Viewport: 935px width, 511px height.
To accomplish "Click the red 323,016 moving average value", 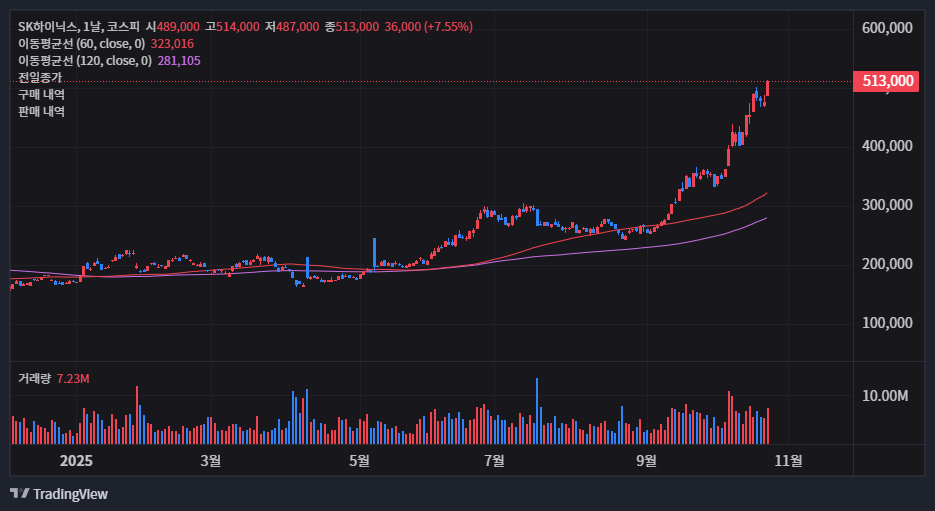I will point(172,44).
